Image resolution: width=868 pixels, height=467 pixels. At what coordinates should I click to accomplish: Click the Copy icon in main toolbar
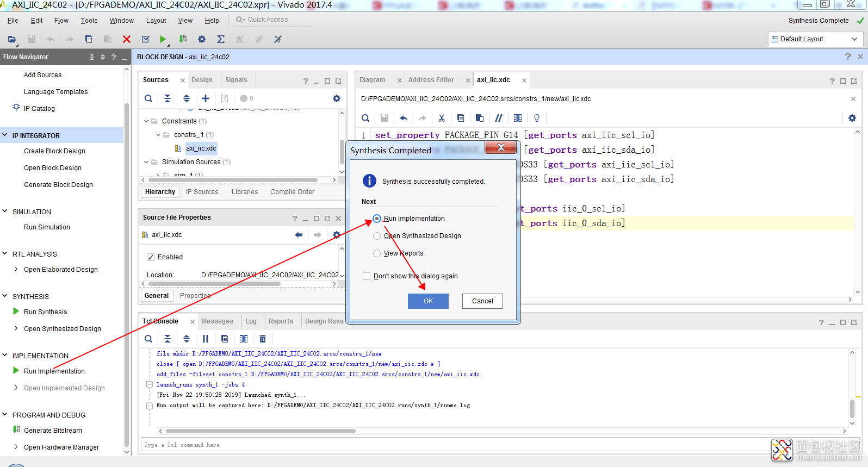(x=89, y=39)
